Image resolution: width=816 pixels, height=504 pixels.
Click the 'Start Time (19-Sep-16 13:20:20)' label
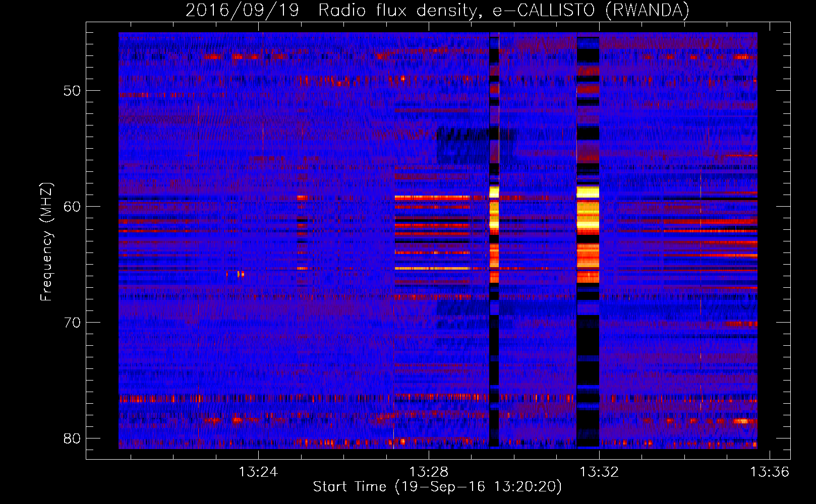click(x=437, y=487)
